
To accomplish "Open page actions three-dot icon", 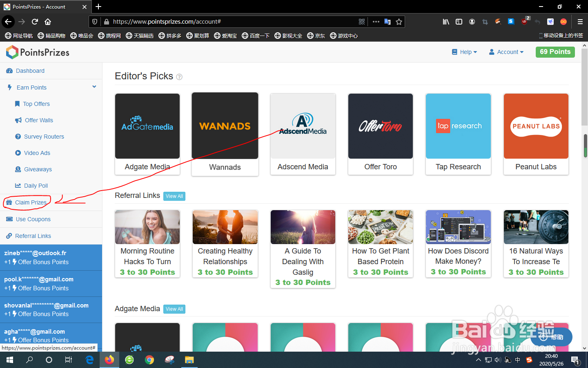I will click(376, 22).
